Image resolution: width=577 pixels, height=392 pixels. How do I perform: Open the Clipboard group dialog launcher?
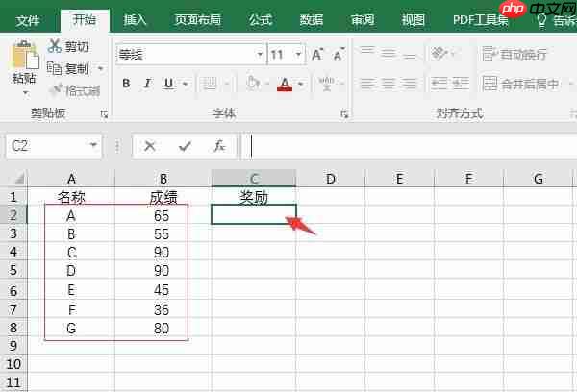coord(104,114)
